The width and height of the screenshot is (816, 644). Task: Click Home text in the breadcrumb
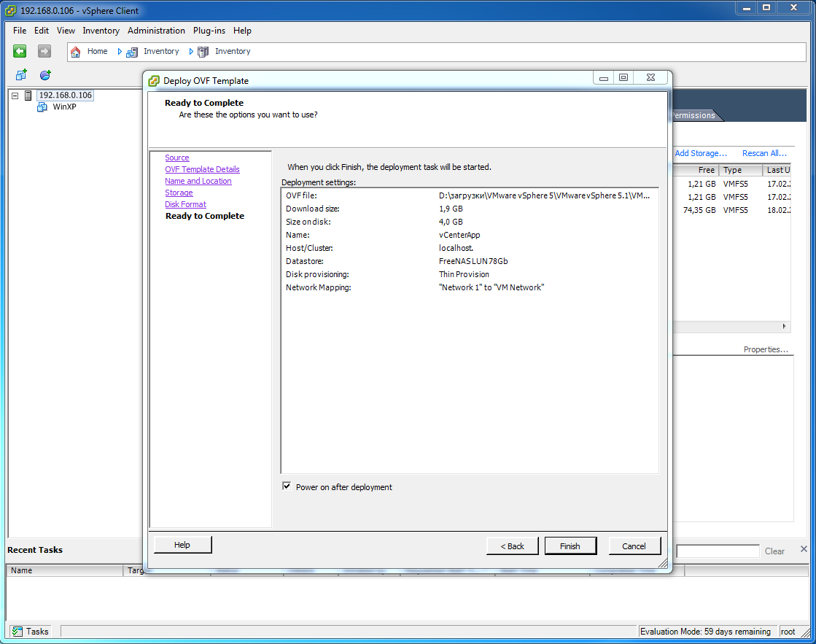(x=97, y=52)
